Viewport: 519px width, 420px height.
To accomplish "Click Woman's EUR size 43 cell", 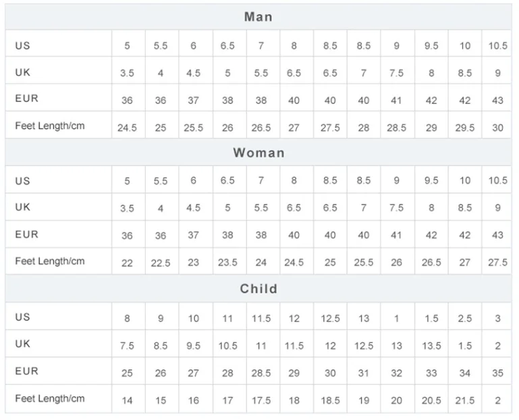I will (497, 235).
